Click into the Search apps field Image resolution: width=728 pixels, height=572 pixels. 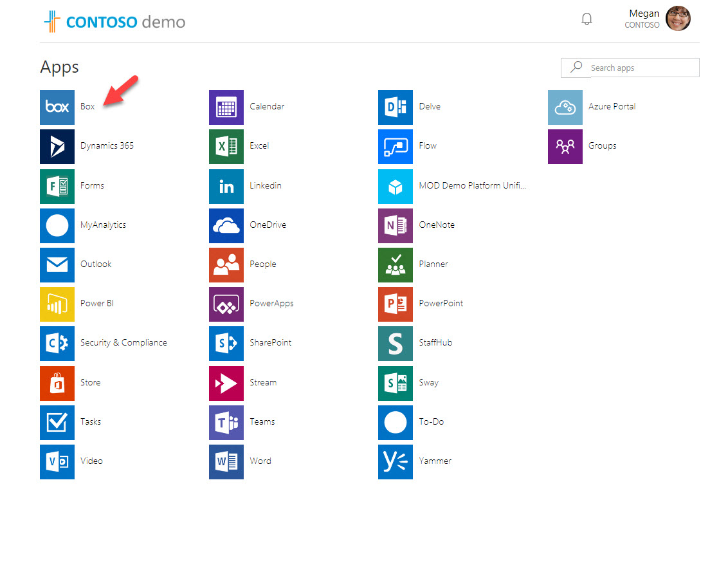tap(630, 68)
